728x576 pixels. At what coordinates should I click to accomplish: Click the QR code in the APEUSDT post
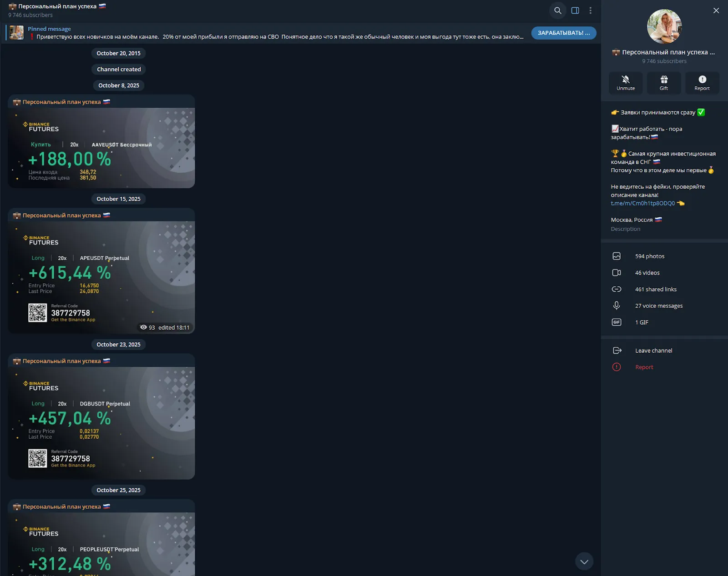(x=37, y=313)
